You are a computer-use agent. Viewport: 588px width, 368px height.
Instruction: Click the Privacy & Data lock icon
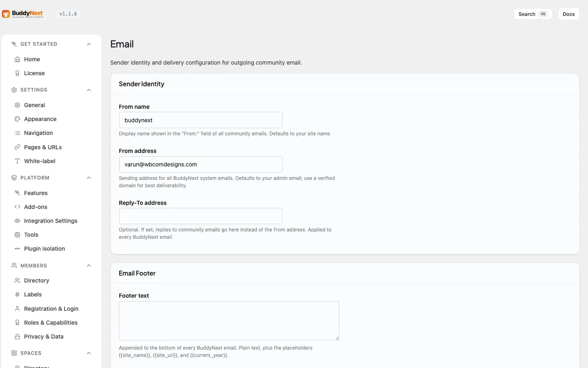point(17,337)
